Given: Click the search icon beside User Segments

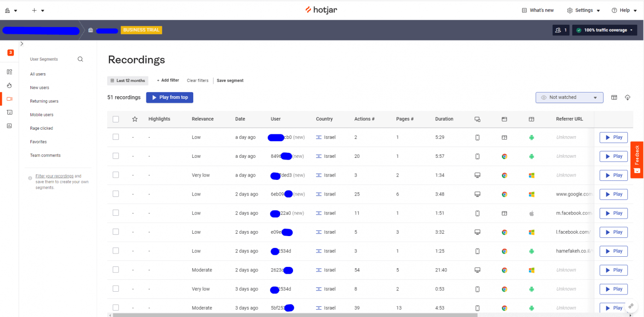Looking at the screenshot, I should pyautogui.click(x=80, y=59).
